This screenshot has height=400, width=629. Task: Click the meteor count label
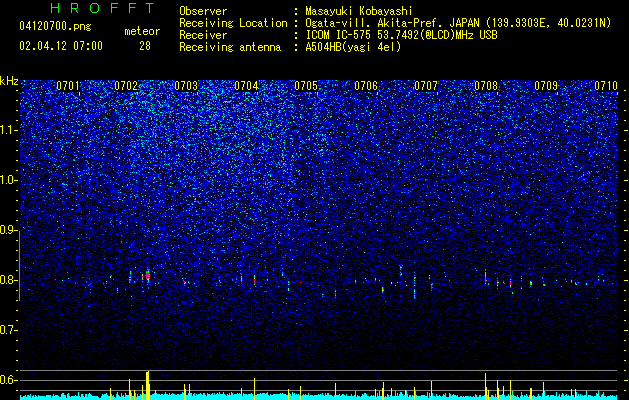tap(142, 31)
